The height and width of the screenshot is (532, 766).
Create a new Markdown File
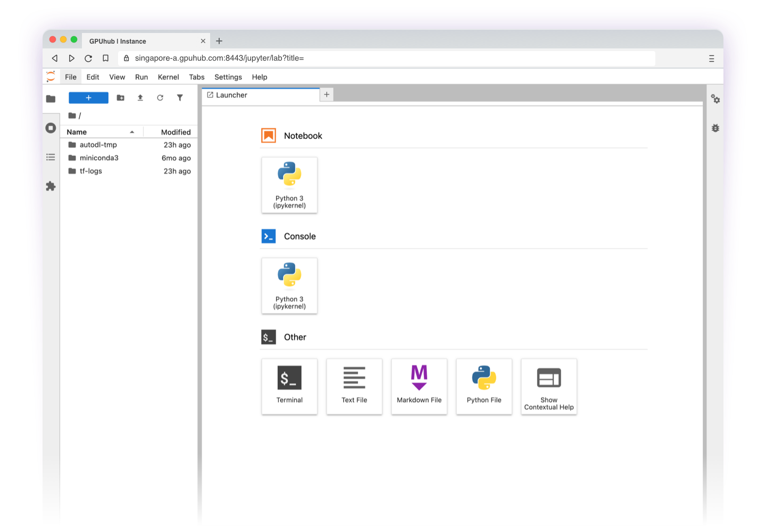pos(419,386)
